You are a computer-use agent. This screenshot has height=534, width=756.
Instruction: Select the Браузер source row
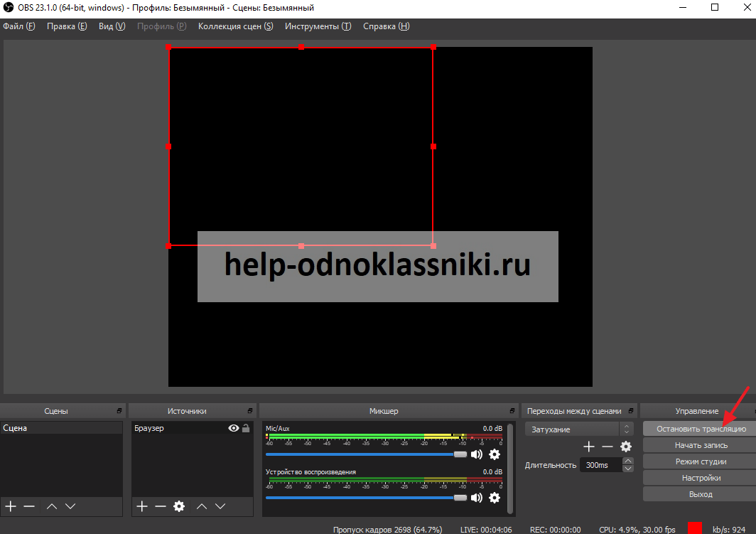tap(193, 428)
